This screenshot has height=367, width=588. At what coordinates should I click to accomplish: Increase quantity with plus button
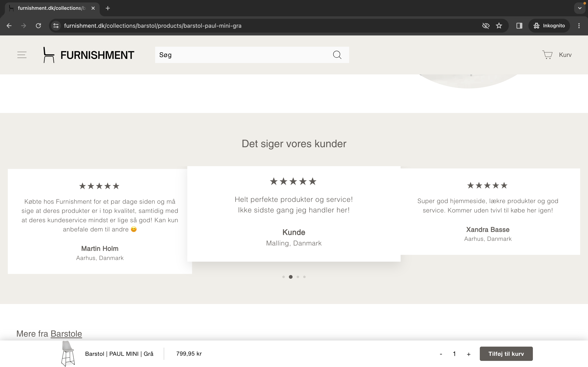click(469, 354)
